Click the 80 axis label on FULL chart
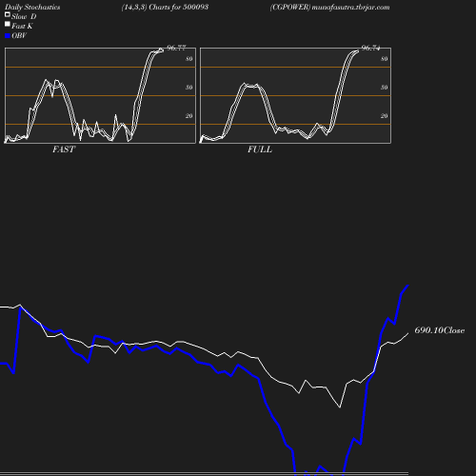 click(x=385, y=59)
